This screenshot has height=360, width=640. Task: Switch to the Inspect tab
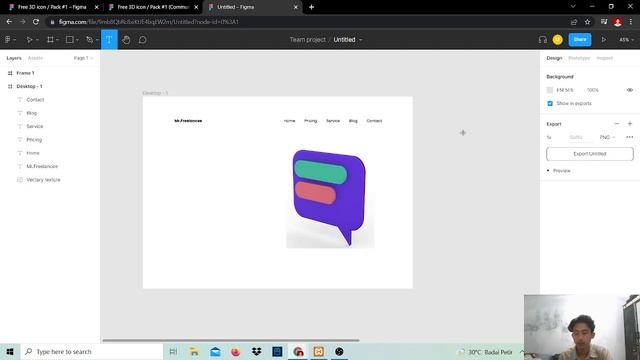pyautogui.click(x=604, y=58)
